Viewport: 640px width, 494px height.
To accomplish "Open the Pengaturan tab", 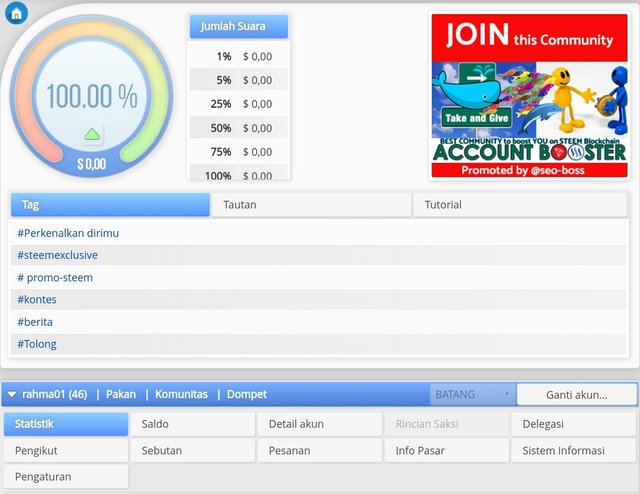I will tap(66, 476).
